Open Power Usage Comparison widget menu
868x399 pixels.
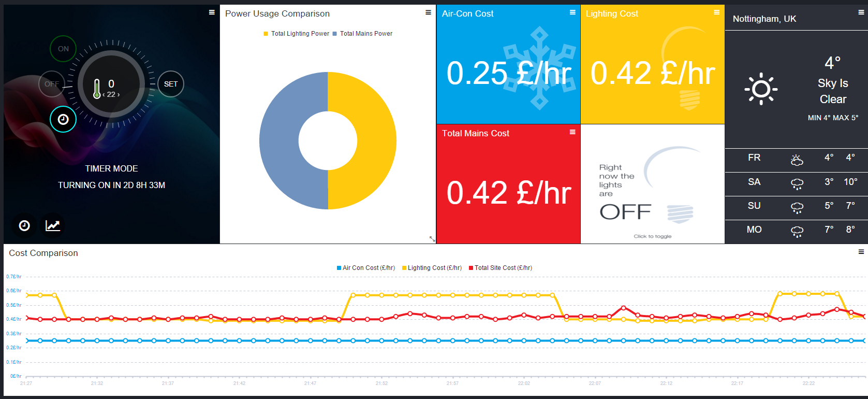point(428,12)
